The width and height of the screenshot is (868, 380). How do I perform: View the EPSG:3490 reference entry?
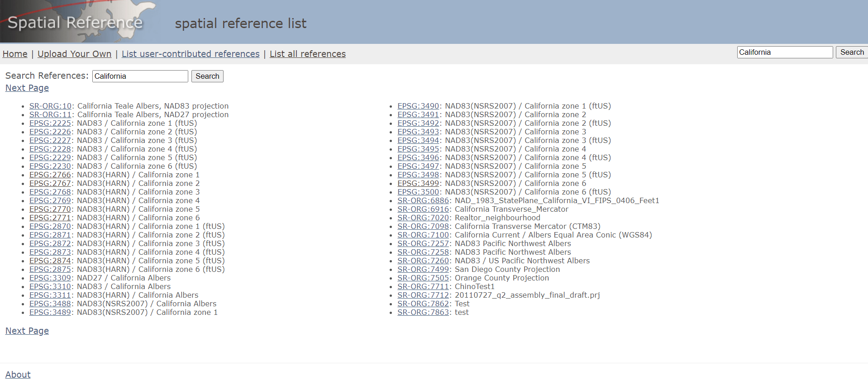(x=418, y=106)
